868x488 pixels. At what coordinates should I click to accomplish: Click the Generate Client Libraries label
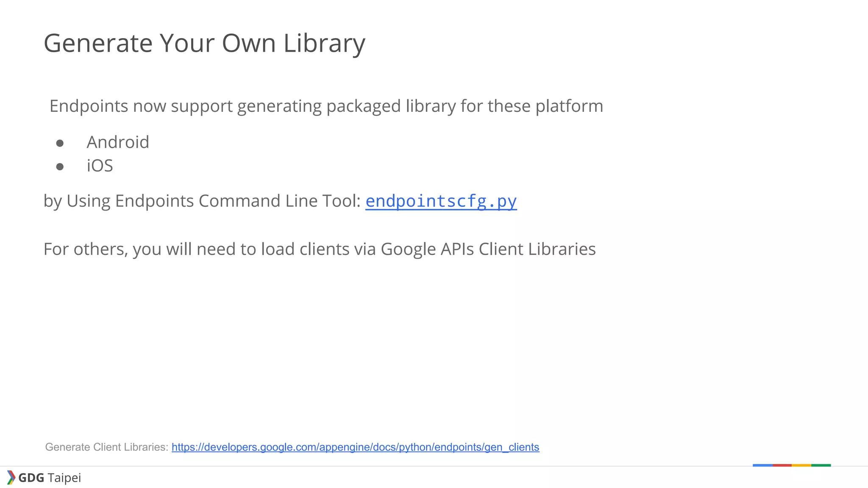(106, 447)
